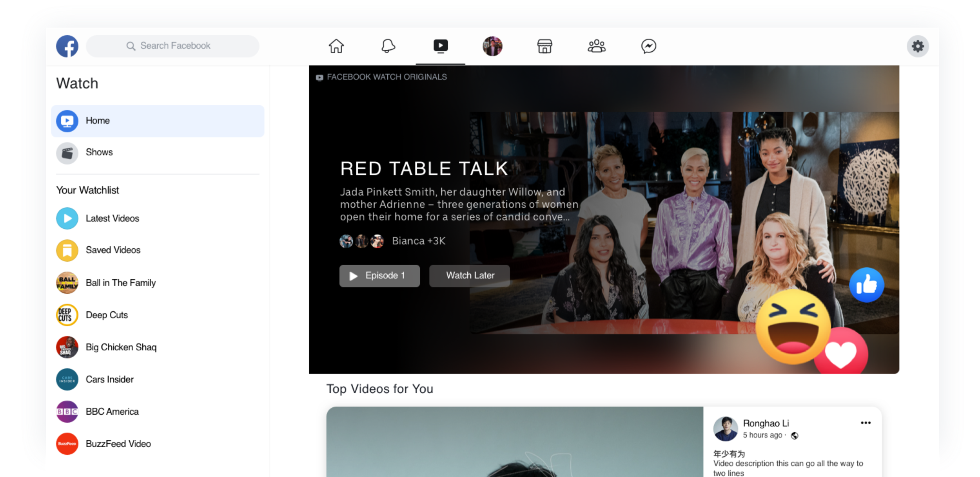
Task: Select the Watch video tab icon
Action: pyautogui.click(x=441, y=46)
